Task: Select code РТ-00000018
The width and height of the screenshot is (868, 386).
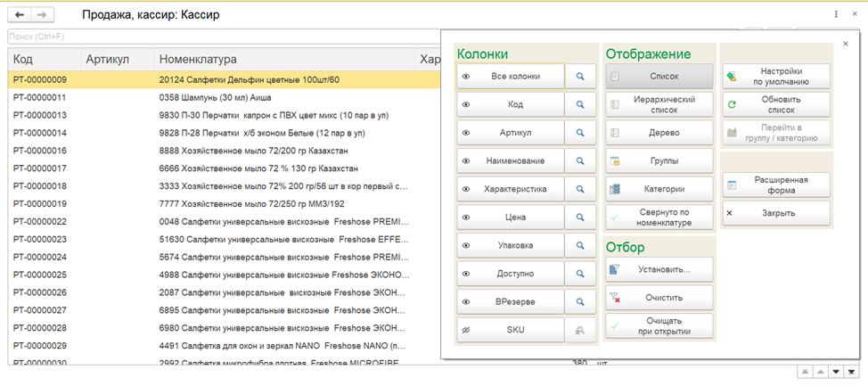Action: coord(40,186)
